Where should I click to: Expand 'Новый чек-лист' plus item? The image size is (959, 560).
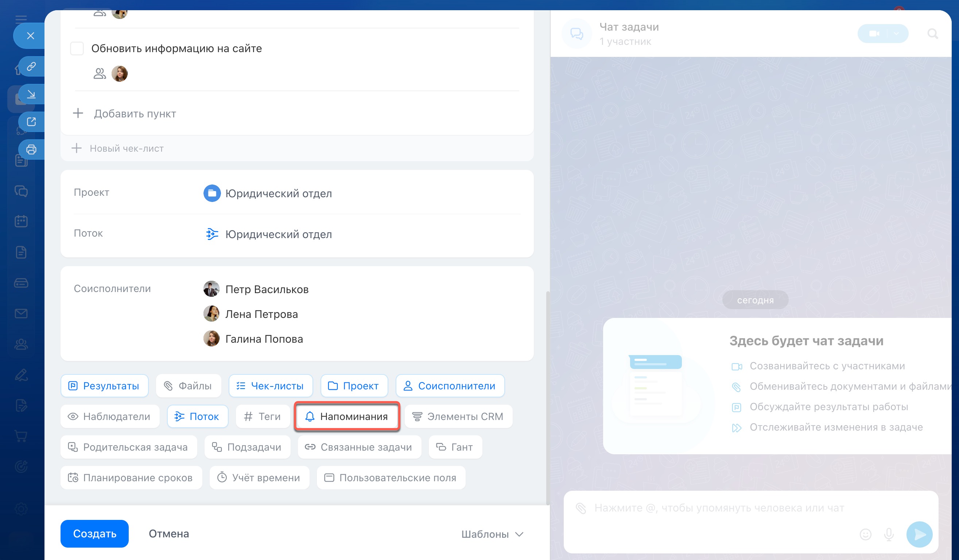pyautogui.click(x=118, y=148)
